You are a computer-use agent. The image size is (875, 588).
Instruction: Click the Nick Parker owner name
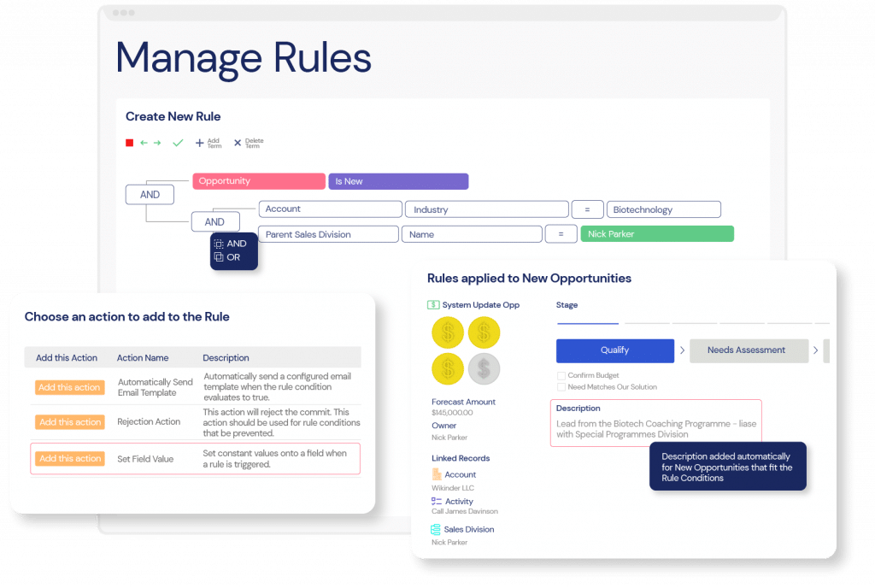449,438
